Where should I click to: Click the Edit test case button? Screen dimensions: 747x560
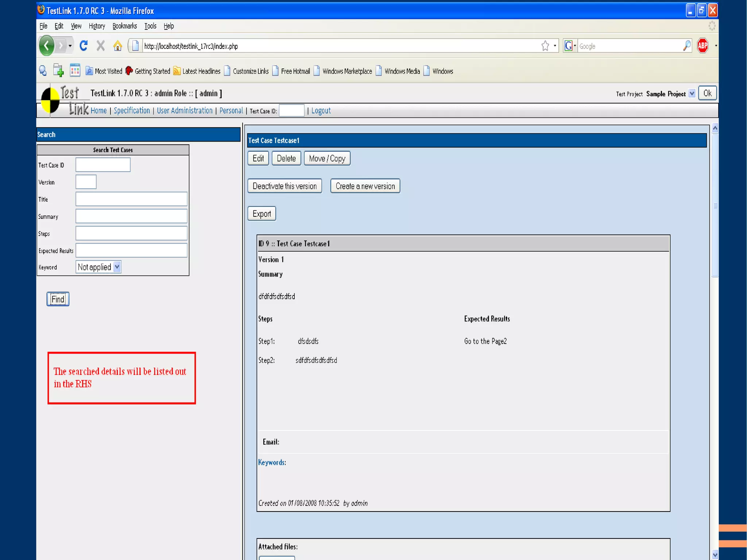click(x=258, y=158)
